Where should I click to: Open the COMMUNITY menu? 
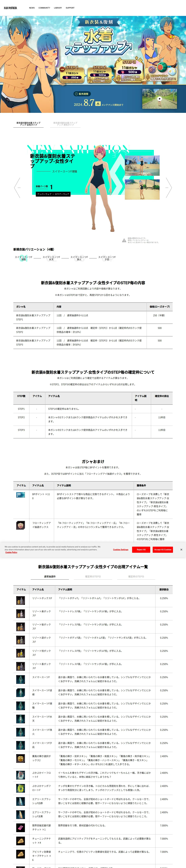coord(44,8)
